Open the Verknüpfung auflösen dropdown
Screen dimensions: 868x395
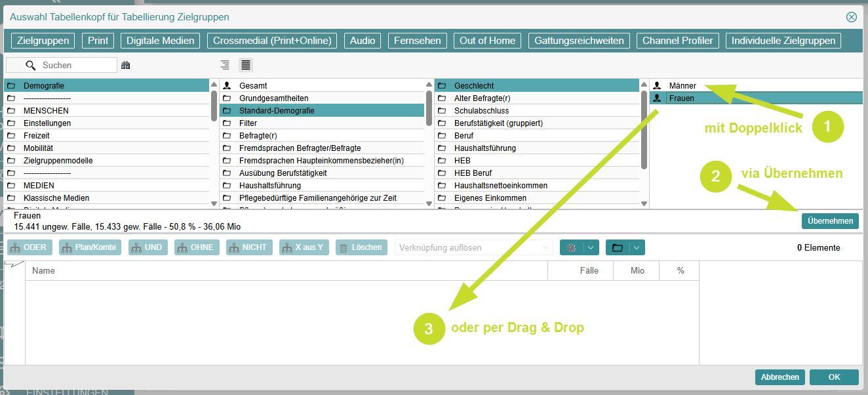click(473, 247)
